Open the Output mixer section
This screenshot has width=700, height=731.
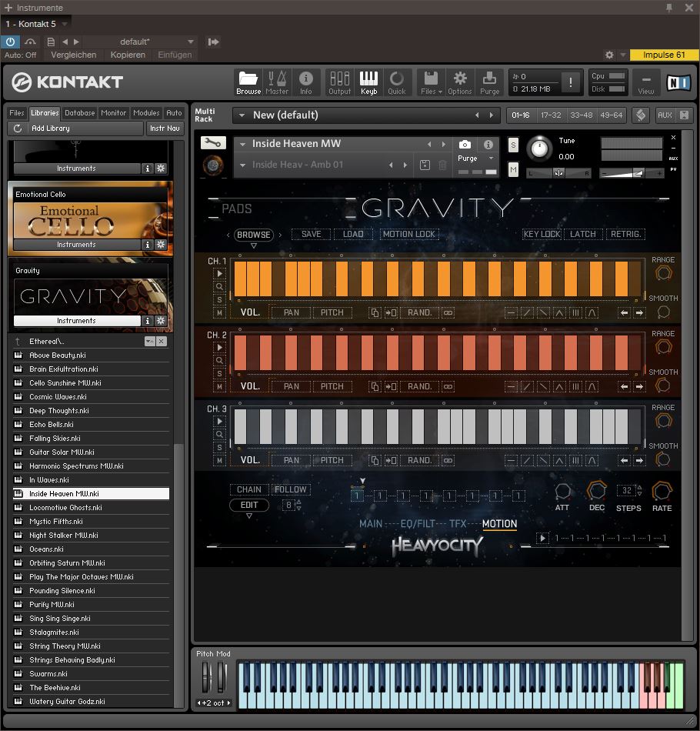click(340, 82)
